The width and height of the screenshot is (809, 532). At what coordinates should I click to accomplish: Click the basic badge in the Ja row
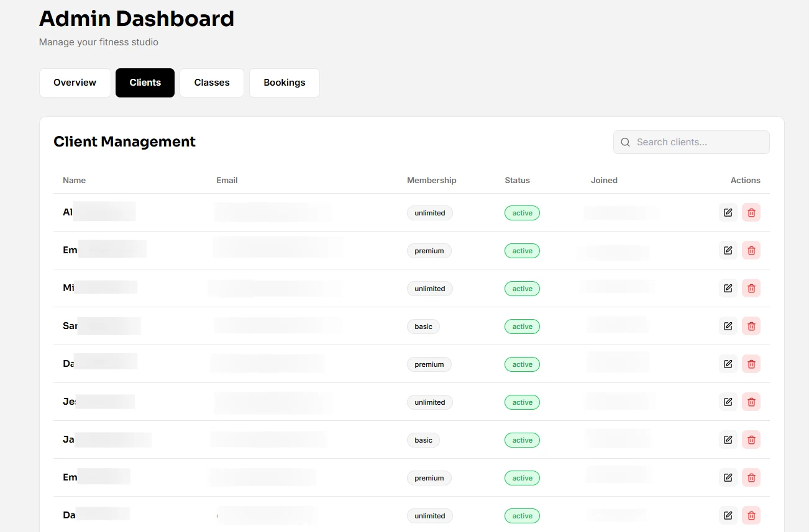tap(423, 440)
